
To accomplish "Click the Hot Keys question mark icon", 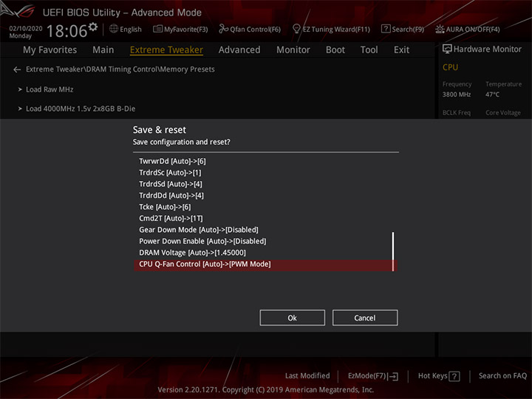I will tap(454, 376).
